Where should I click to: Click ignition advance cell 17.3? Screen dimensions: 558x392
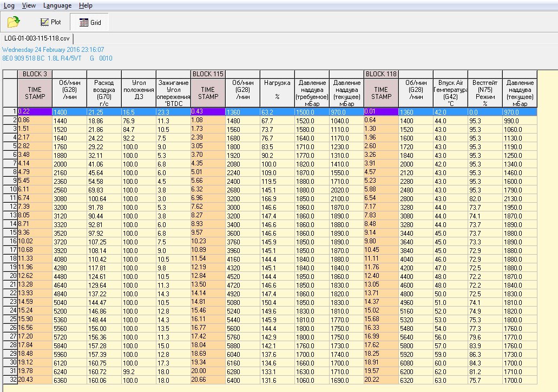tap(174, 363)
